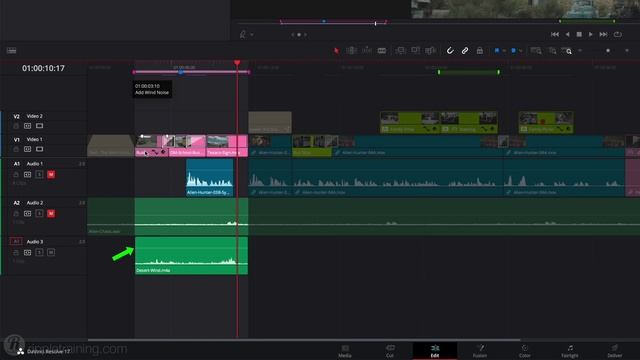Open the Marker color dropdown arrow
Viewport: 640px width, 360px height.
521,51
